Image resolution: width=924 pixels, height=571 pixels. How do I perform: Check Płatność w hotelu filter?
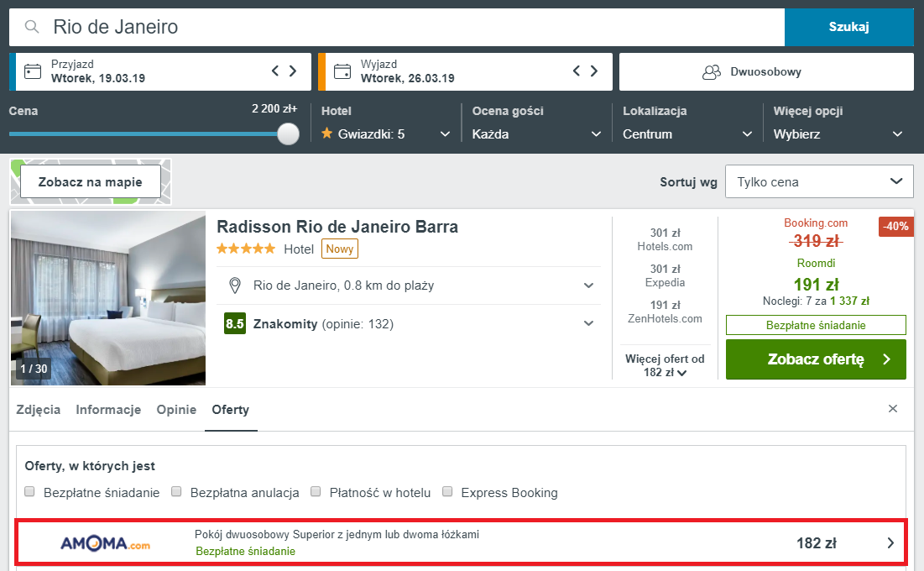pos(316,491)
